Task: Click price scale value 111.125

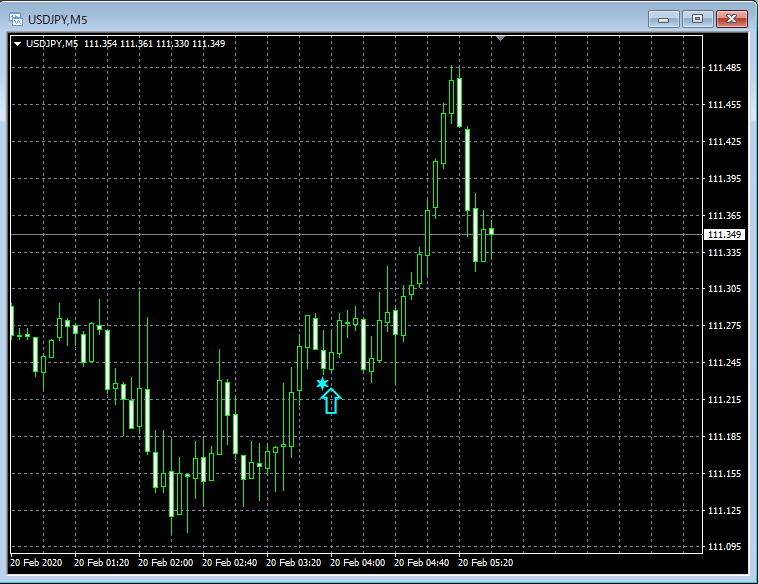Action: tap(724, 511)
